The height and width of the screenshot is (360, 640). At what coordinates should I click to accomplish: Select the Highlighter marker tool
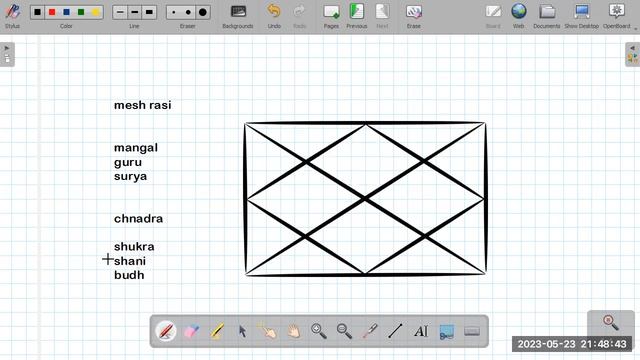(x=217, y=331)
